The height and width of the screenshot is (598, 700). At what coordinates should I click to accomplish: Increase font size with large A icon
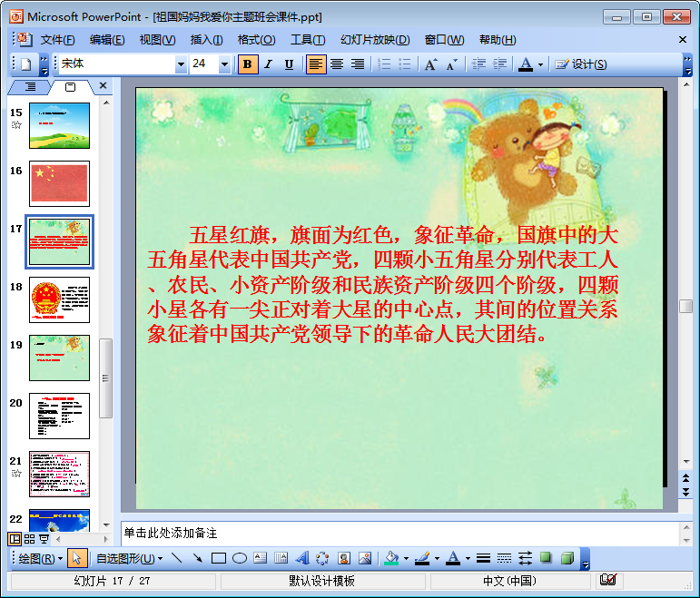pyautogui.click(x=430, y=64)
